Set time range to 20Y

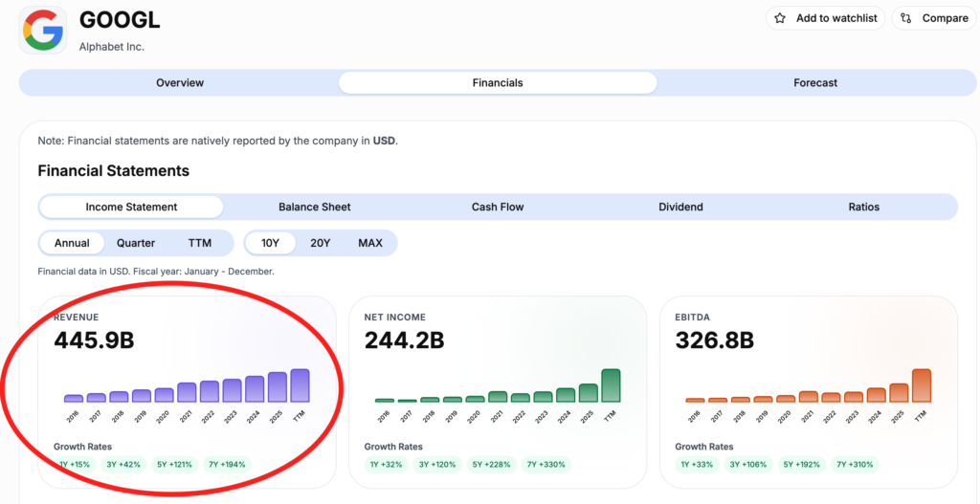(320, 243)
